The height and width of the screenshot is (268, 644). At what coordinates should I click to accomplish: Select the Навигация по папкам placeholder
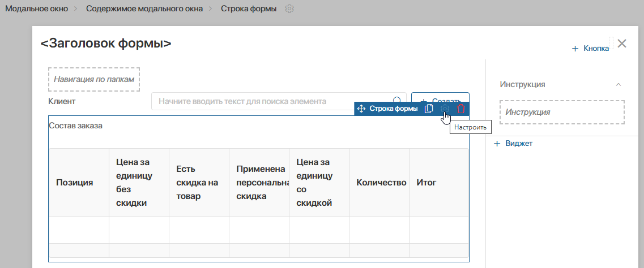pos(94,79)
